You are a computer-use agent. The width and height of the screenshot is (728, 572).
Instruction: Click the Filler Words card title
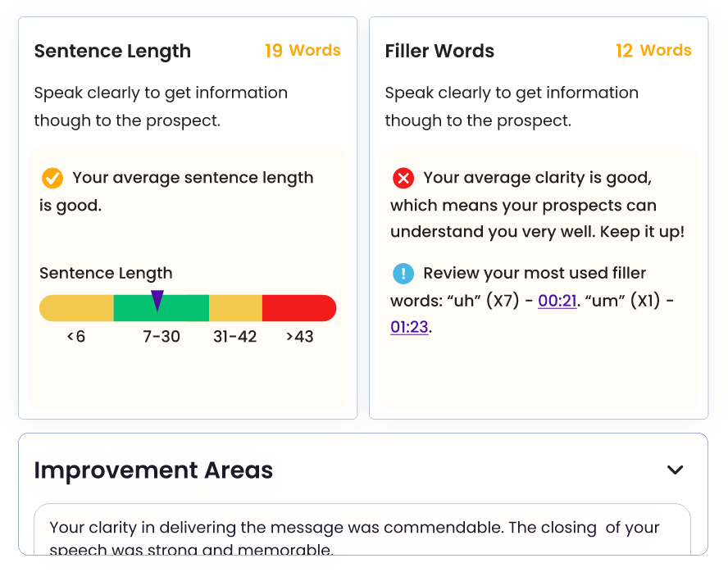point(439,51)
